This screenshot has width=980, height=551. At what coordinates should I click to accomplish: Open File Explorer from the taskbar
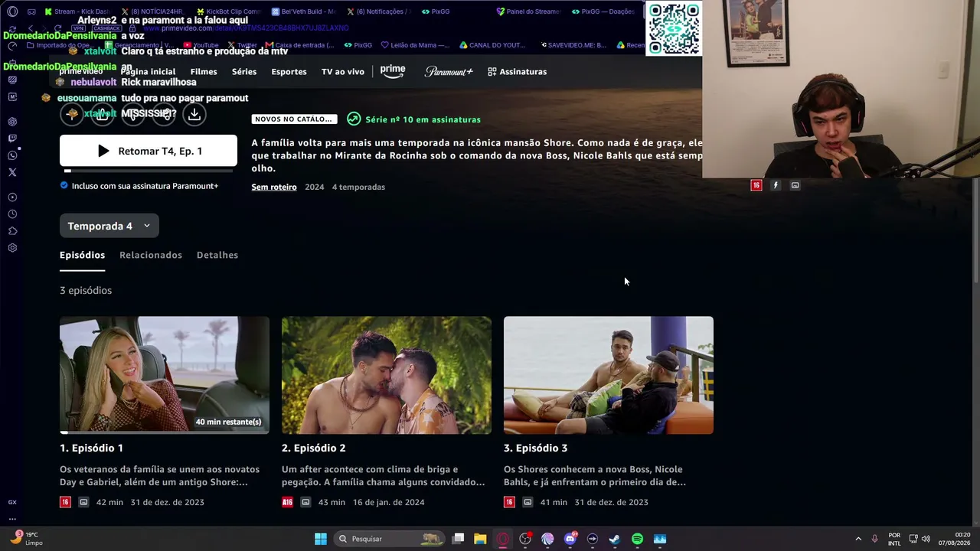[480, 539]
